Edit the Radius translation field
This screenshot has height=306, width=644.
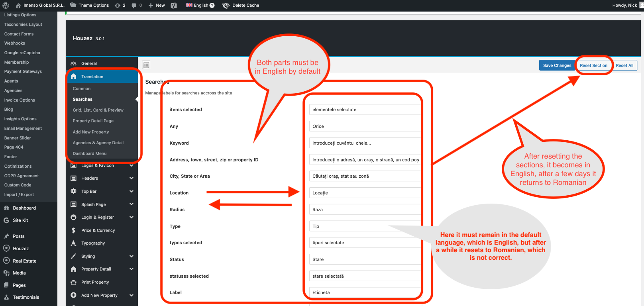(365, 210)
